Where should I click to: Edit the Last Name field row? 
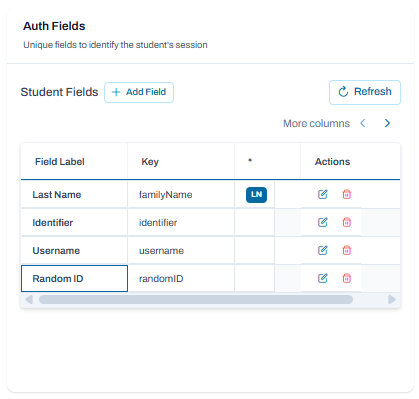click(322, 194)
